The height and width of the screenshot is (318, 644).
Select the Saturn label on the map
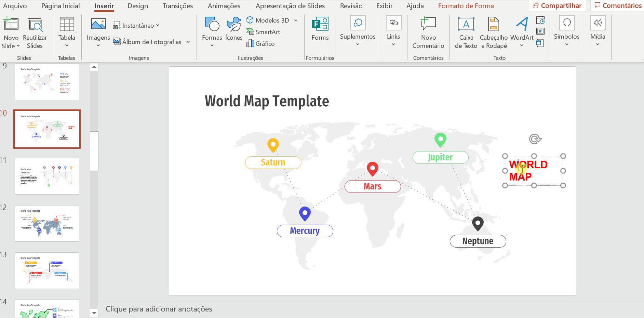(273, 162)
